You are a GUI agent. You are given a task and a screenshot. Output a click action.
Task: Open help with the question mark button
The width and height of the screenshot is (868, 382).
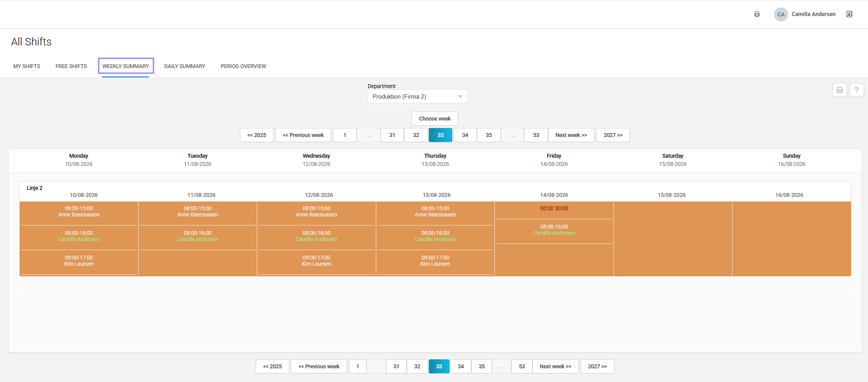pyautogui.click(x=856, y=90)
